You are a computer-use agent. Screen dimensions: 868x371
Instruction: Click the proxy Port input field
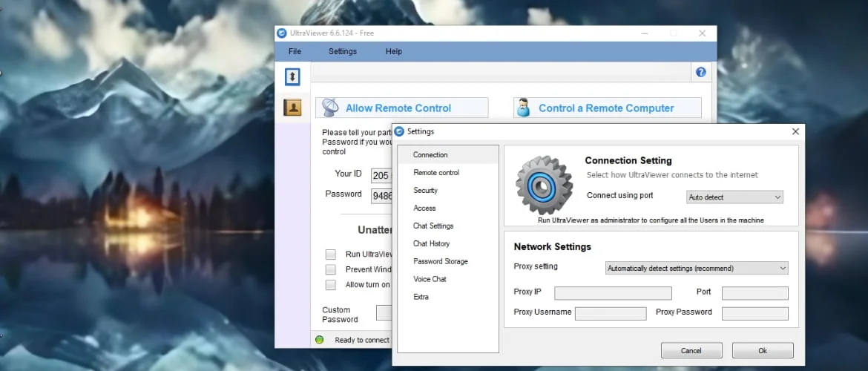pos(755,293)
